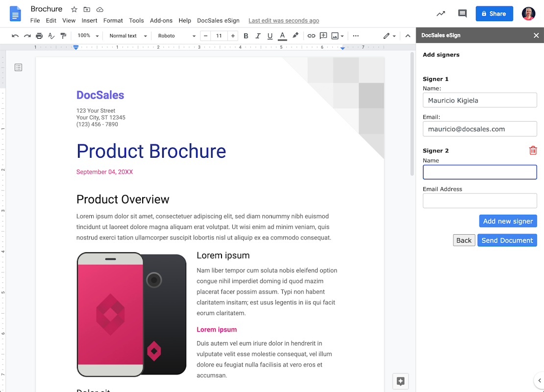
Task: Toggle underline formatting
Action: [x=270, y=36]
